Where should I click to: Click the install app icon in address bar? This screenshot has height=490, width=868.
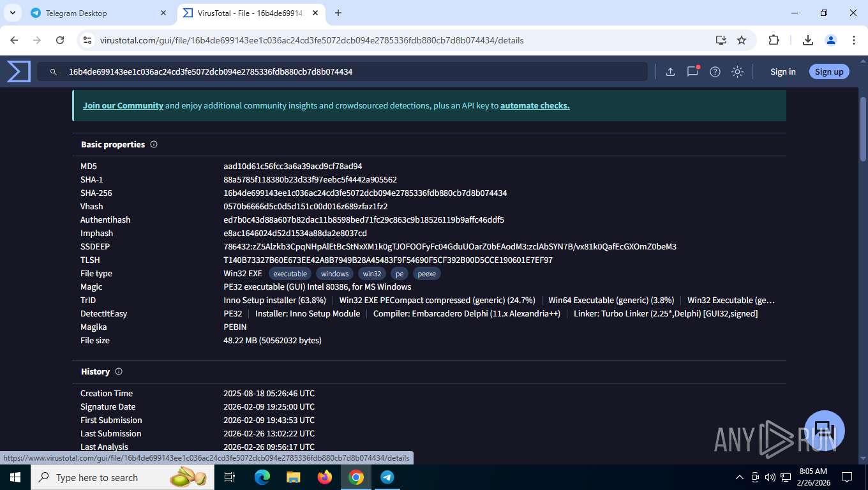point(721,40)
